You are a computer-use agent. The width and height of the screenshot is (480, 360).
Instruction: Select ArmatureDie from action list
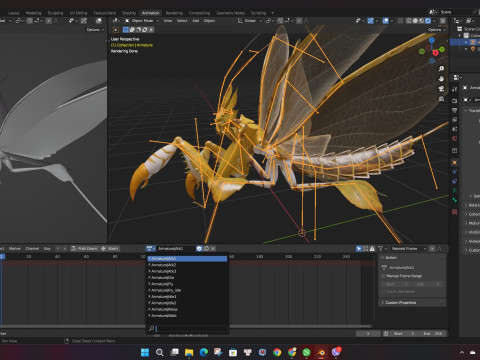click(x=187, y=278)
